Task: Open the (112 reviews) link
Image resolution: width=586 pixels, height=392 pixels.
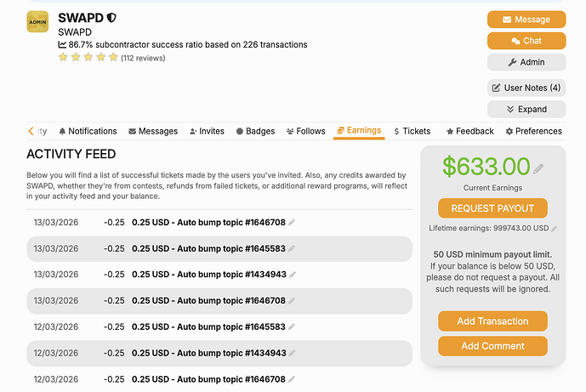Action: click(143, 58)
